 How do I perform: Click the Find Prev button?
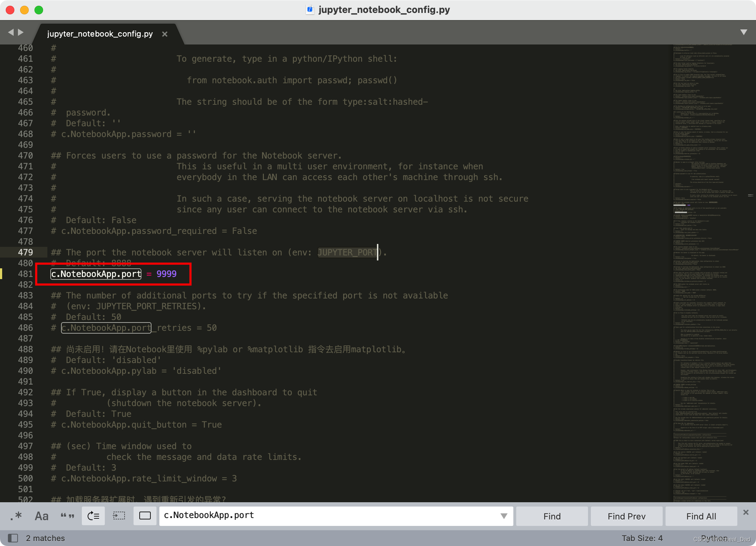point(626,516)
